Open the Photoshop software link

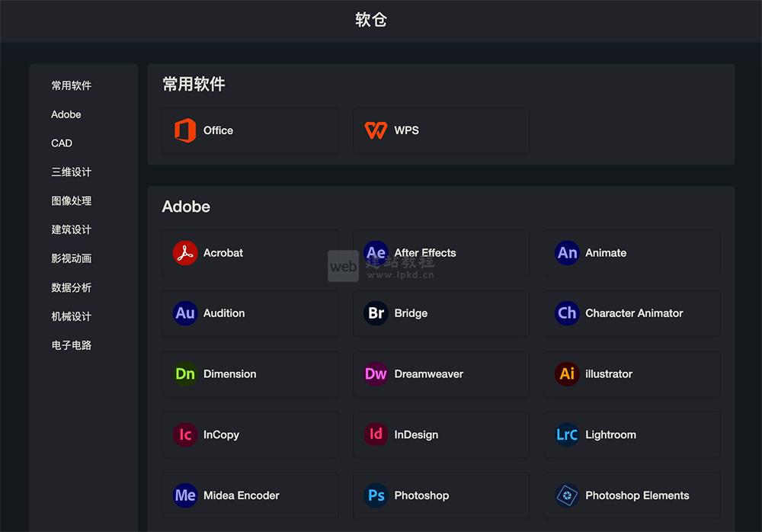coord(421,495)
